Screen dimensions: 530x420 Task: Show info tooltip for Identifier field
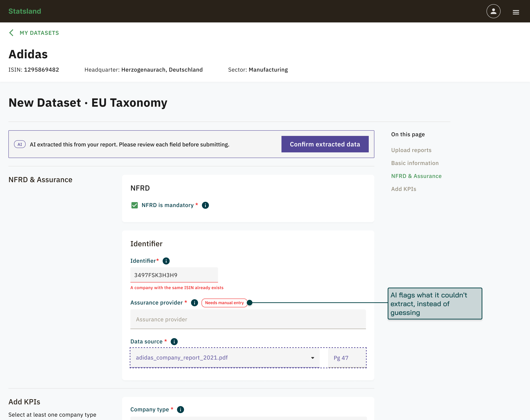tap(166, 261)
